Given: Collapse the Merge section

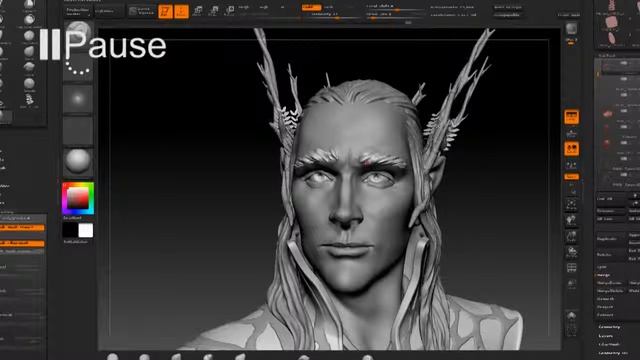Looking at the screenshot, I should tap(604, 275).
